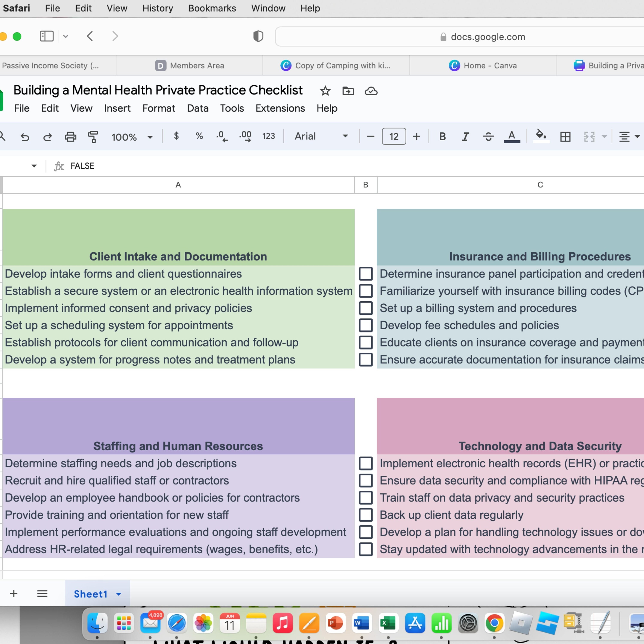This screenshot has height=644, width=644.
Task: Check box next to Set up a scheduling system
Action: [366, 325]
